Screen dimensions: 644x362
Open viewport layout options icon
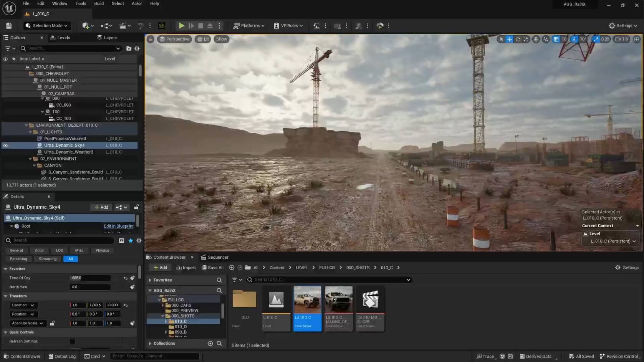tap(637, 39)
